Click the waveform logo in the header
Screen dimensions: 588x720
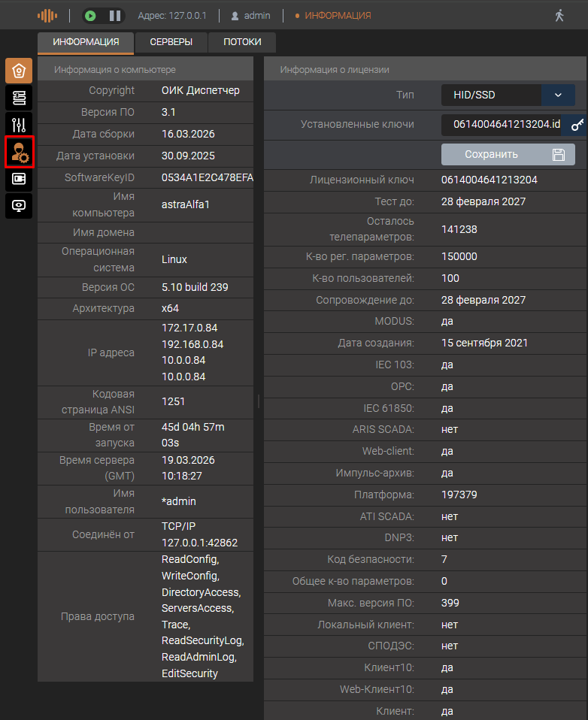tap(47, 16)
